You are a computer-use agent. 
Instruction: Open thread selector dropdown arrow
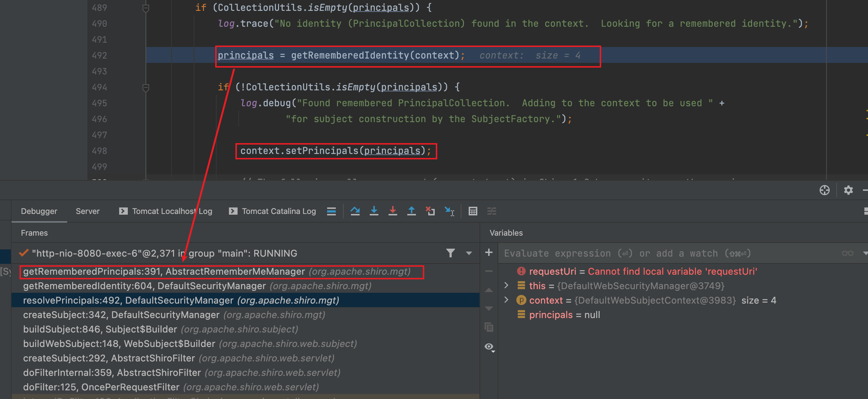coord(469,253)
